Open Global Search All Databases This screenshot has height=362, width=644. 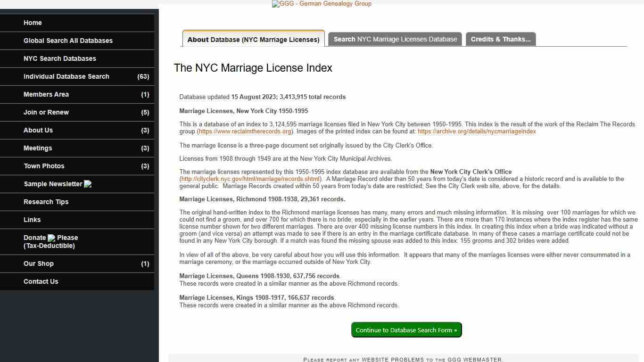(68, 41)
